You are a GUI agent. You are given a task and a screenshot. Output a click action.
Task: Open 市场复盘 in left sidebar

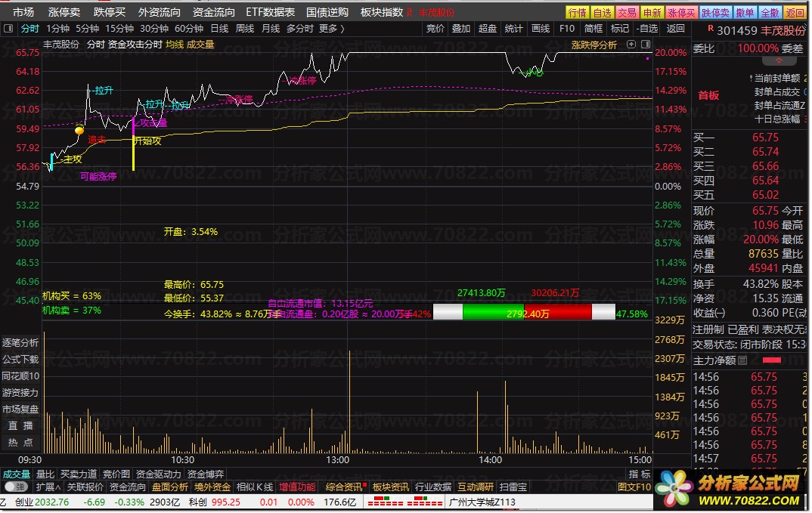click(20, 409)
